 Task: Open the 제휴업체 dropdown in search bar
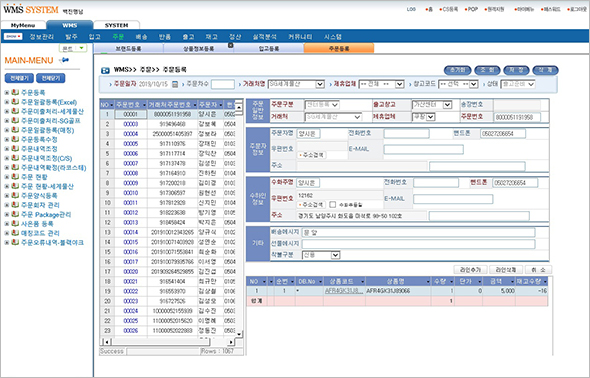(x=400, y=84)
